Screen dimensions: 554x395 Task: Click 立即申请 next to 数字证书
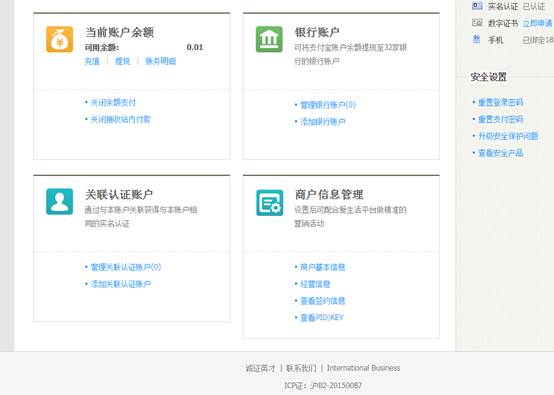tap(537, 23)
